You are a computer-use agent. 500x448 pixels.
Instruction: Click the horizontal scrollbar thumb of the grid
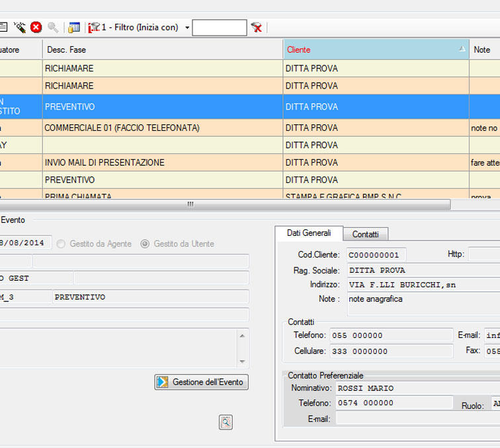click(224, 204)
